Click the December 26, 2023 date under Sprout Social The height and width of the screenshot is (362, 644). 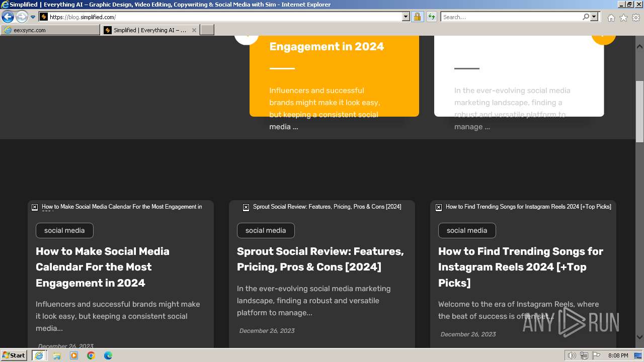click(267, 331)
